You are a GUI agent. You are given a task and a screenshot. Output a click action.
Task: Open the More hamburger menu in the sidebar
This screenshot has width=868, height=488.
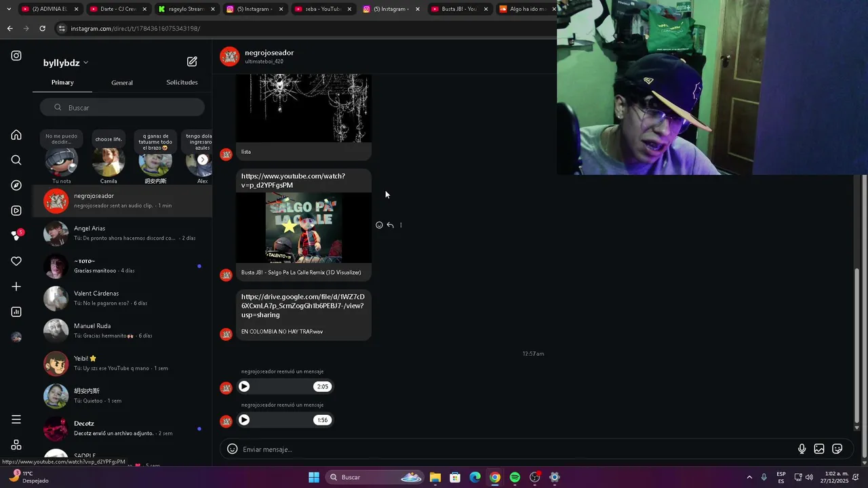[x=16, y=420]
